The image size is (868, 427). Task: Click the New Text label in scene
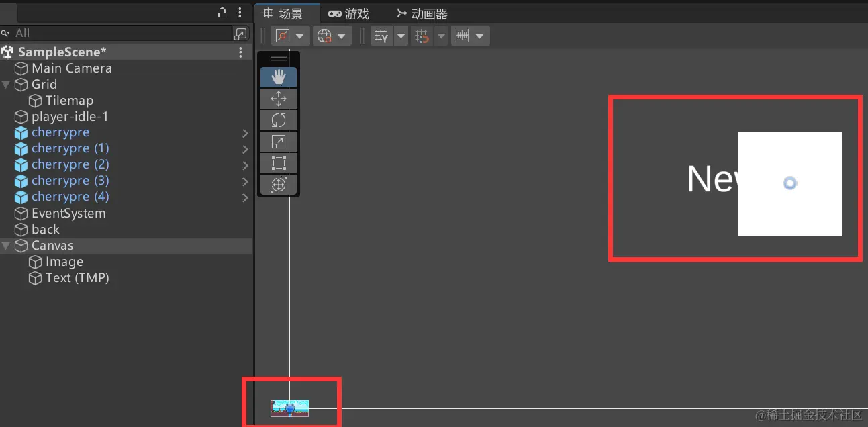click(x=712, y=179)
